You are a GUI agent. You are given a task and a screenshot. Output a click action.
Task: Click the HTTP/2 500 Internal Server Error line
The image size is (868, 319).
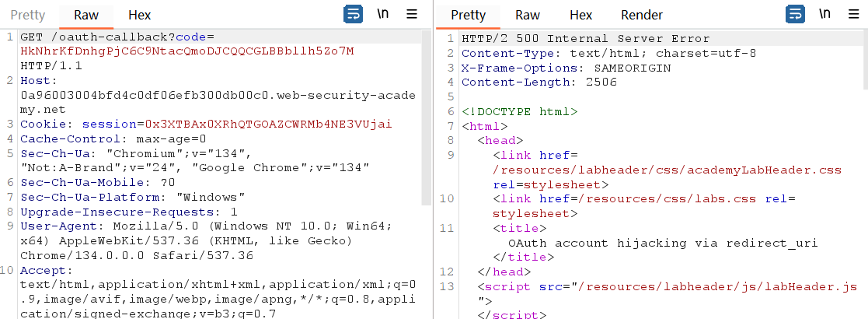click(586, 38)
